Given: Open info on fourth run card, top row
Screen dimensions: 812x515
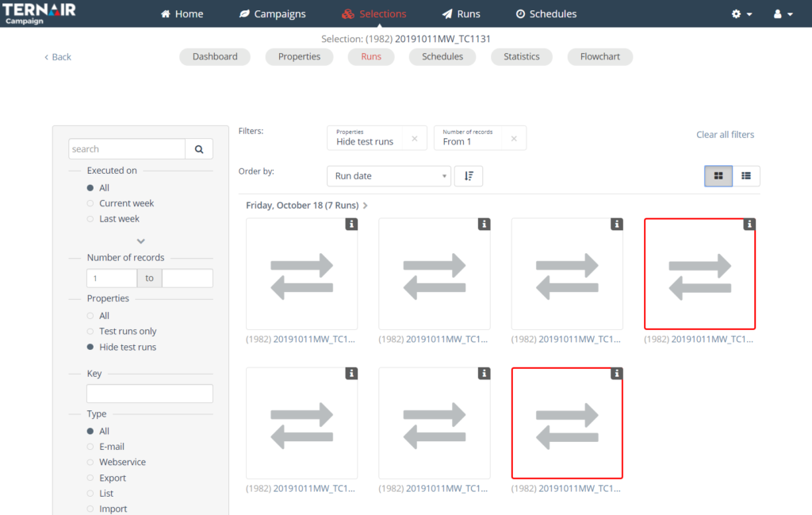Looking at the screenshot, I should [749, 225].
